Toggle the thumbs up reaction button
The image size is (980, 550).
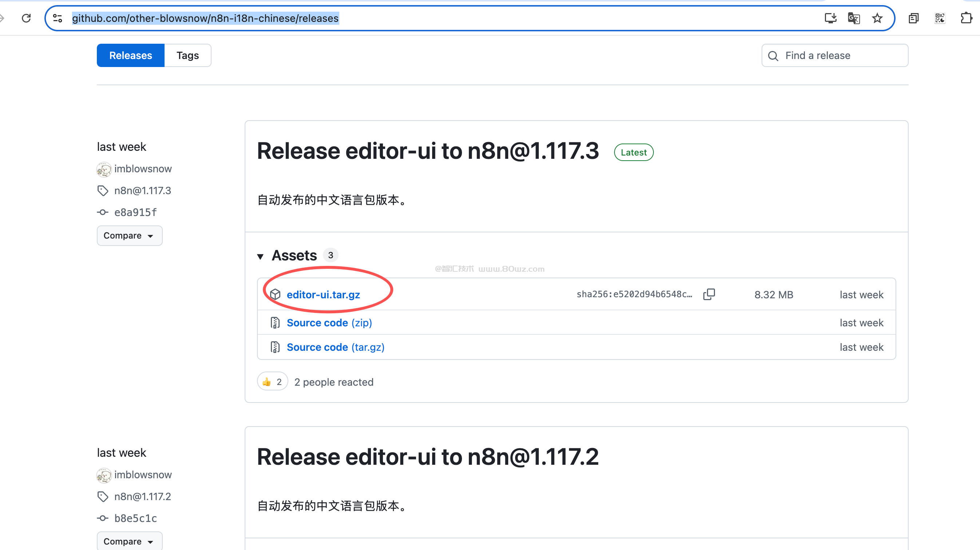tap(272, 381)
